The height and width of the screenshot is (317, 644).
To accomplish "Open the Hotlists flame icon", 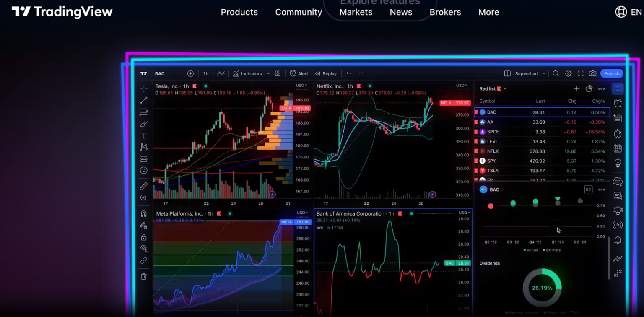I will (x=617, y=133).
